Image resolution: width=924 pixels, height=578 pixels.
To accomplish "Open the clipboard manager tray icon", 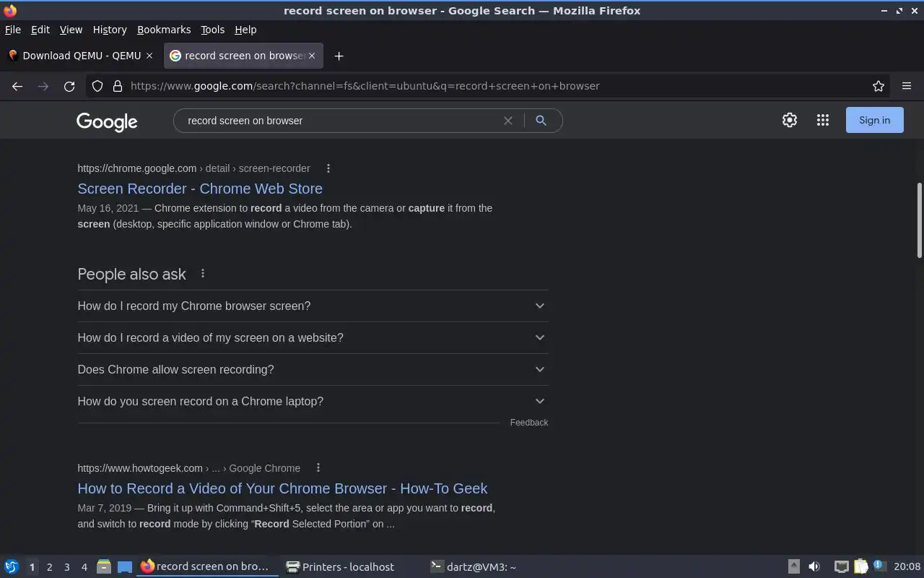I will 860,567.
